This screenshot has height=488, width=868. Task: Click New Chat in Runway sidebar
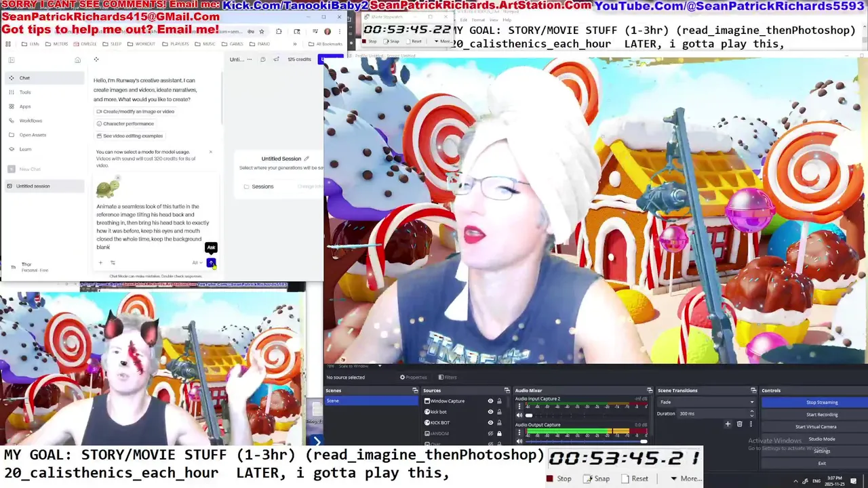(x=44, y=169)
